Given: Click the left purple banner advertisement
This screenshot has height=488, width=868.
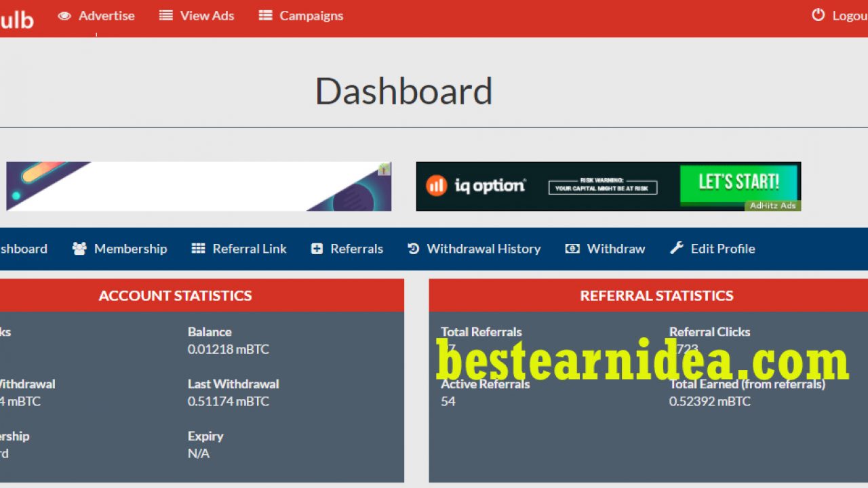Looking at the screenshot, I should click(x=197, y=186).
